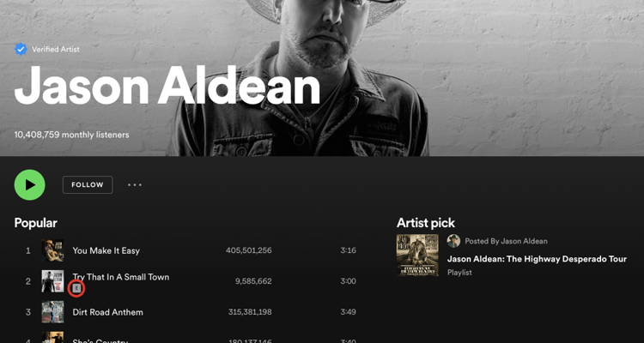Screen dimensions: 644x343
Task: Click Jason Aldean avatar in Artist pick
Action: pyautogui.click(x=454, y=241)
